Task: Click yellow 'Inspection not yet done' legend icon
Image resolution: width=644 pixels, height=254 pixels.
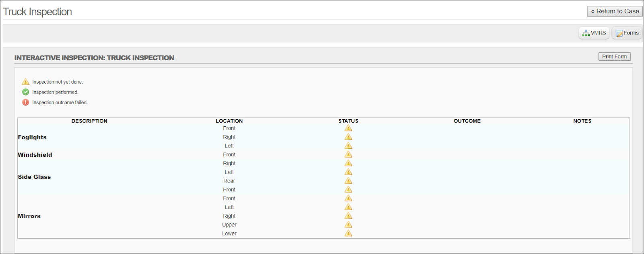Action: [x=26, y=82]
